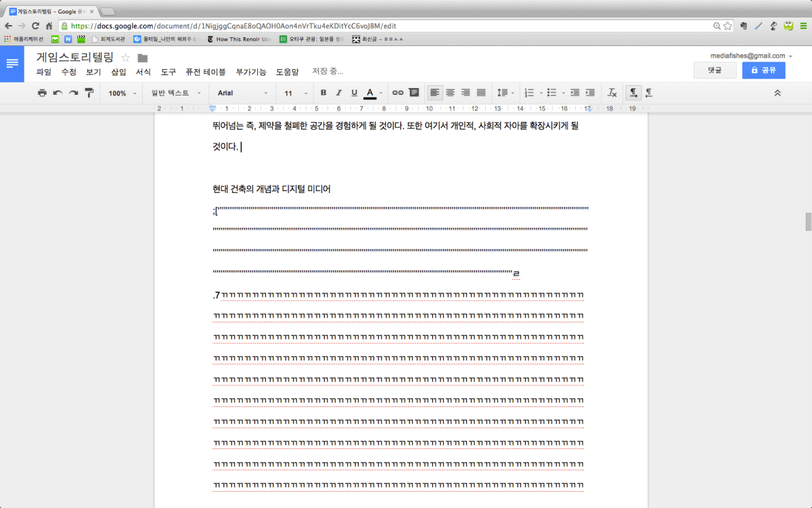
Task: Open the 삽입 menu
Action: pyautogui.click(x=118, y=72)
